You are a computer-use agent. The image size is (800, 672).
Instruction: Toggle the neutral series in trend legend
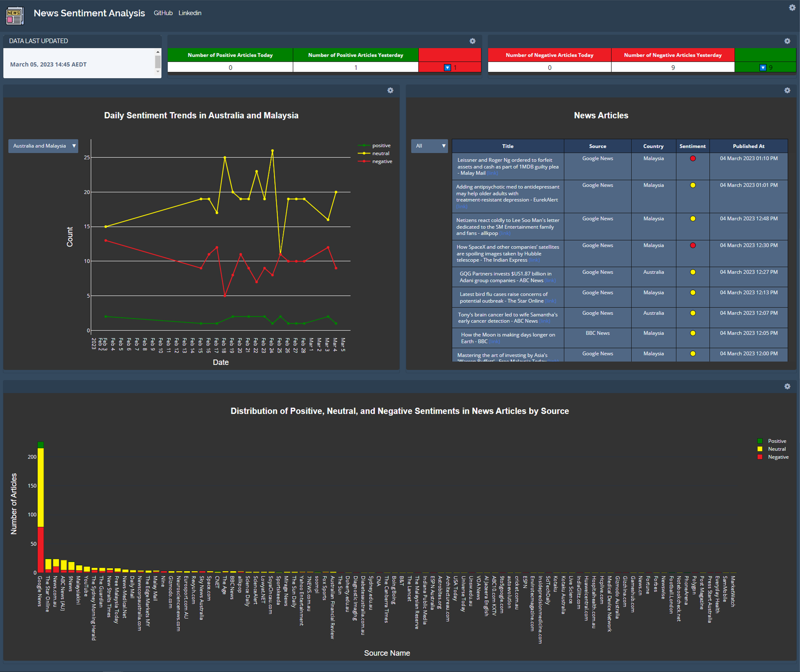[380, 154]
